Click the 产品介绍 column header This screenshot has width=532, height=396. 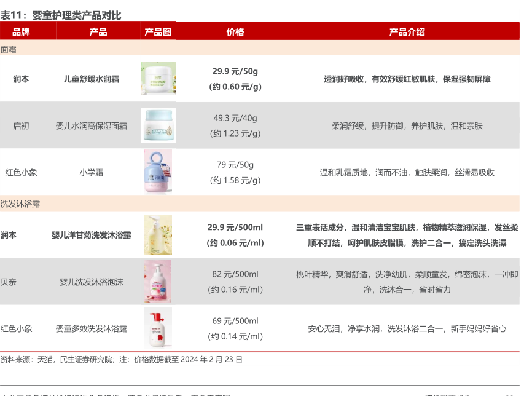pos(407,32)
